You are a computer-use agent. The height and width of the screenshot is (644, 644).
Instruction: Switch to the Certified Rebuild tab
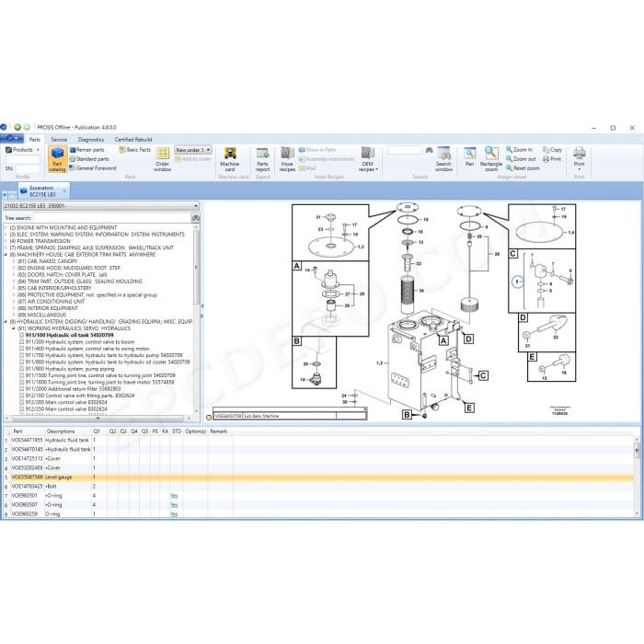click(x=133, y=139)
